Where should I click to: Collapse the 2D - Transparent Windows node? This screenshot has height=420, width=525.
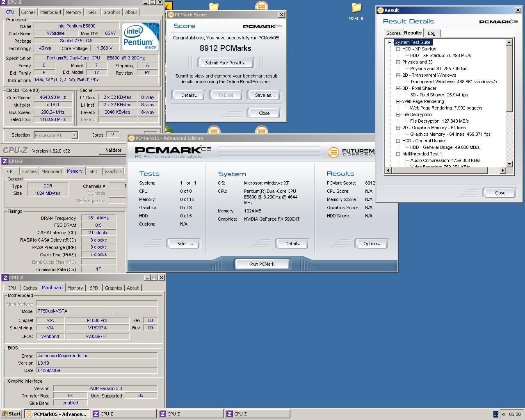point(398,75)
